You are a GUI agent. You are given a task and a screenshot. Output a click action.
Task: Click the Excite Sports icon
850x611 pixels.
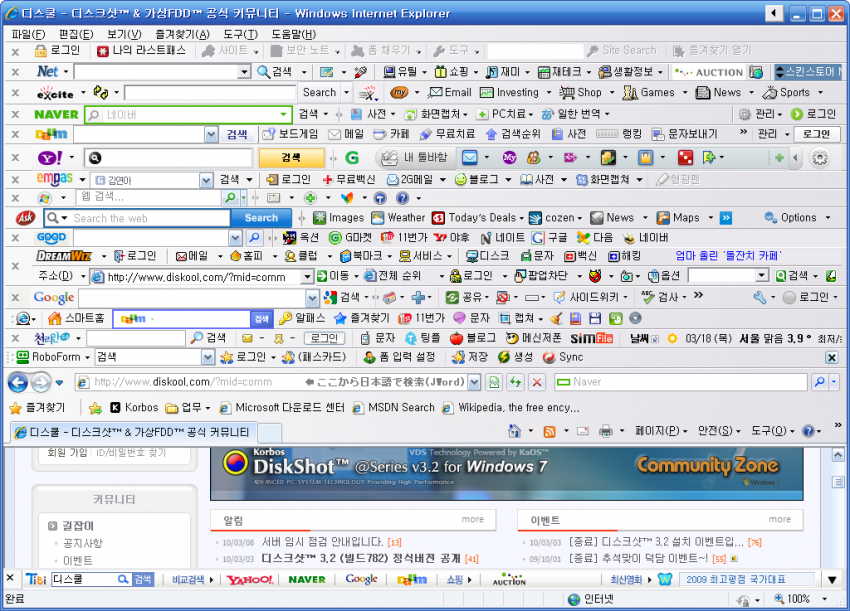pyautogui.click(x=769, y=93)
